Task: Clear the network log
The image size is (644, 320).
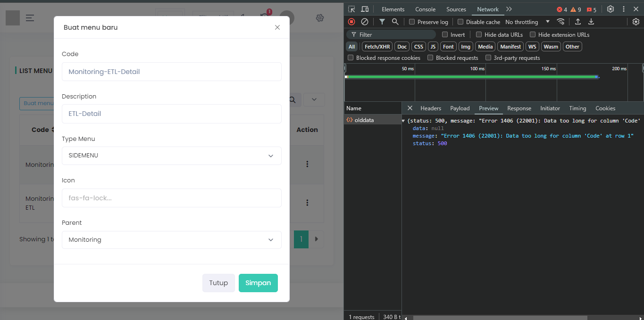Action: click(365, 22)
